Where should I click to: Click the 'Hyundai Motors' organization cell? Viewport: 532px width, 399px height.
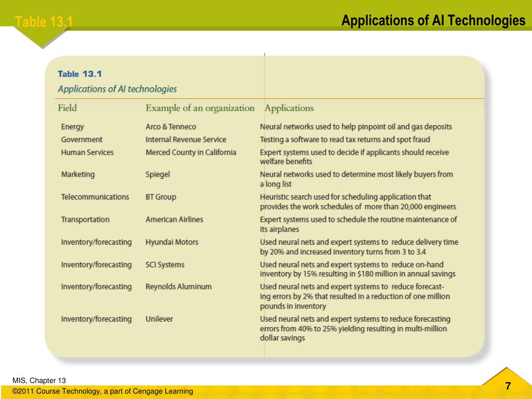[171, 242]
